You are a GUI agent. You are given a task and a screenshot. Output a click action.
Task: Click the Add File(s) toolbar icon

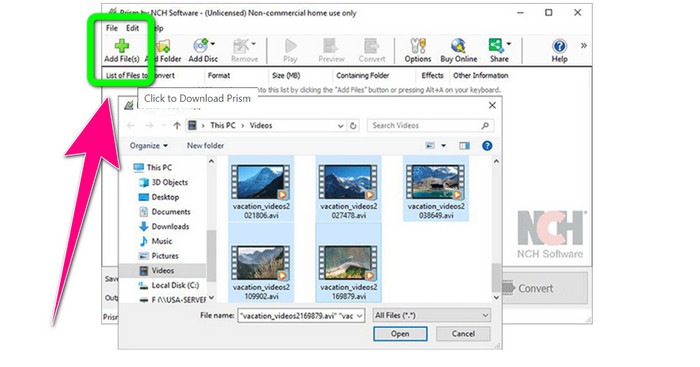[x=121, y=46]
